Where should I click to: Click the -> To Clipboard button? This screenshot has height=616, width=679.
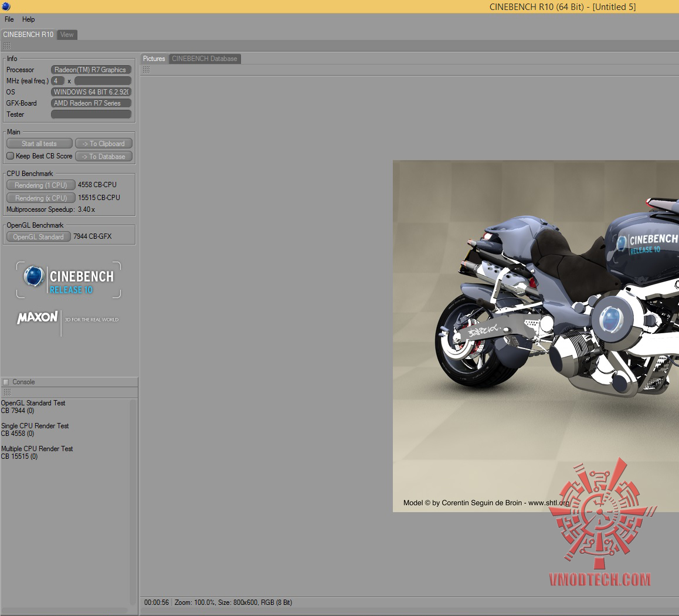point(104,144)
